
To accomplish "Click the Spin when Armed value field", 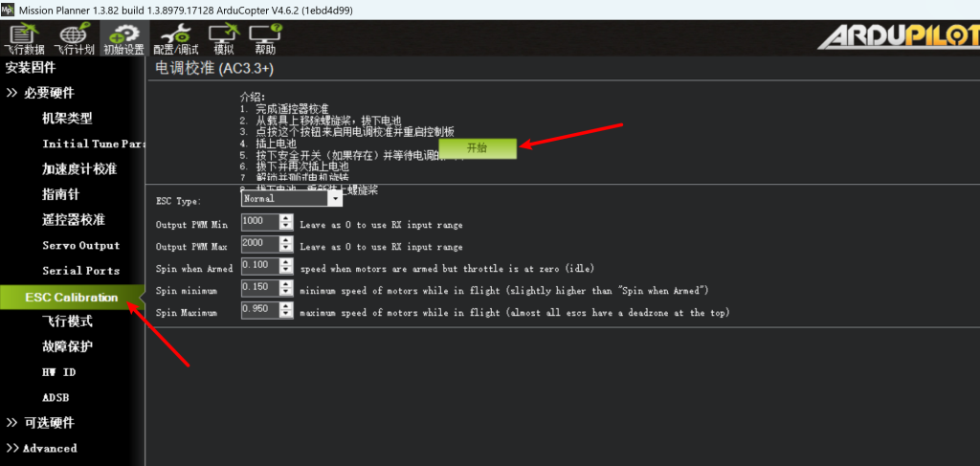I will point(260,265).
